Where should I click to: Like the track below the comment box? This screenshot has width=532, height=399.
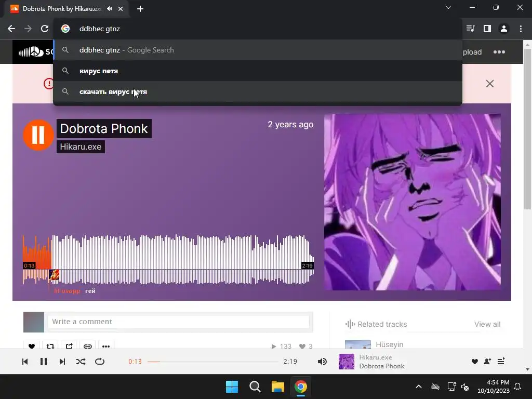(x=32, y=345)
